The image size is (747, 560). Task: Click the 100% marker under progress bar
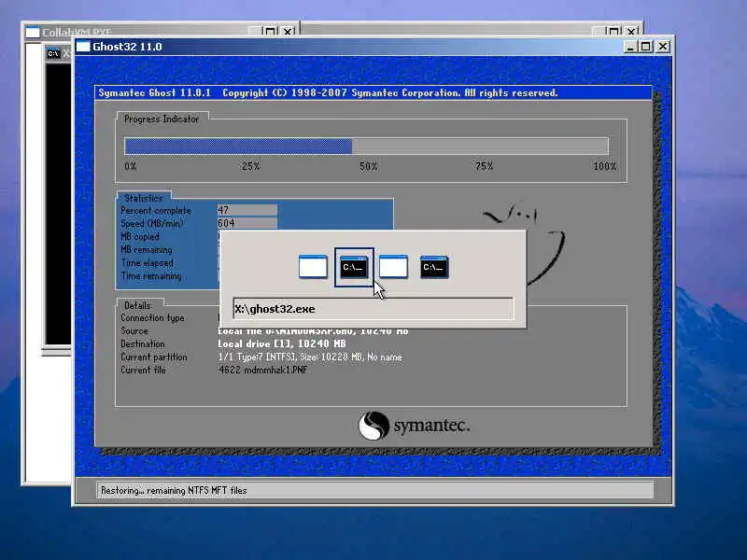604,166
